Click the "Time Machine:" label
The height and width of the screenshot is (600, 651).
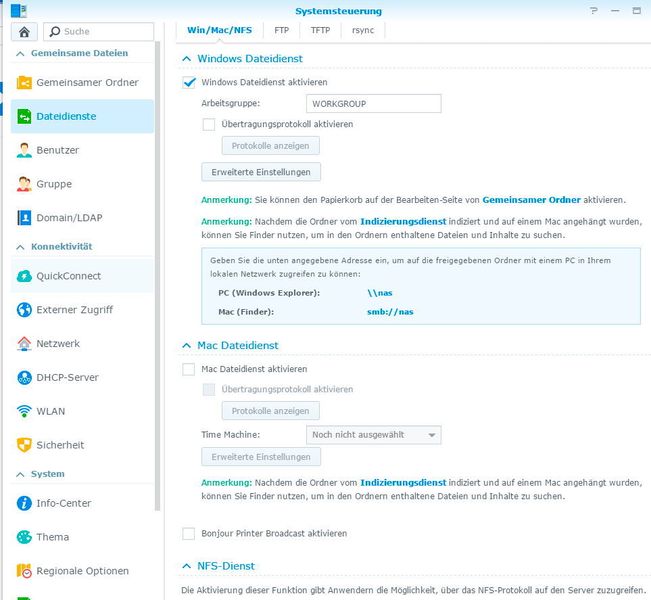[x=230, y=435]
